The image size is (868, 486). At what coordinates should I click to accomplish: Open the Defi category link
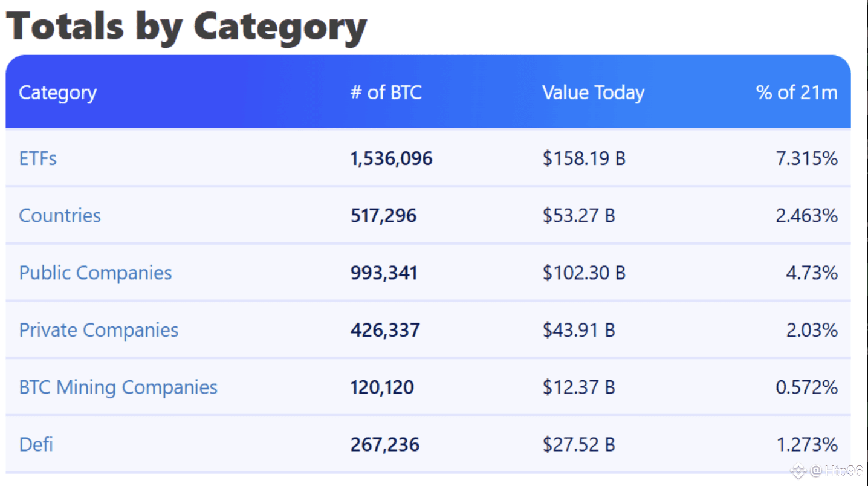tap(36, 445)
